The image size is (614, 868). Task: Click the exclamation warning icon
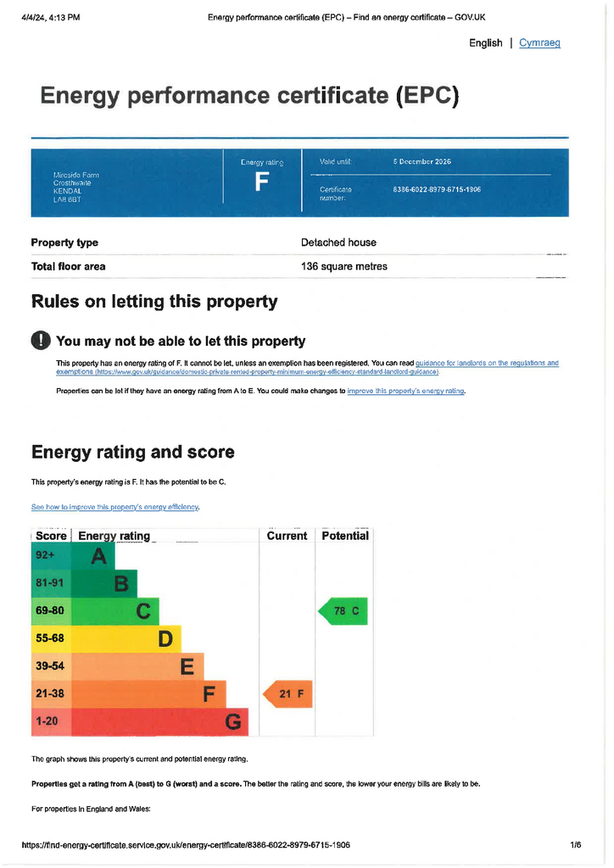(x=41, y=341)
